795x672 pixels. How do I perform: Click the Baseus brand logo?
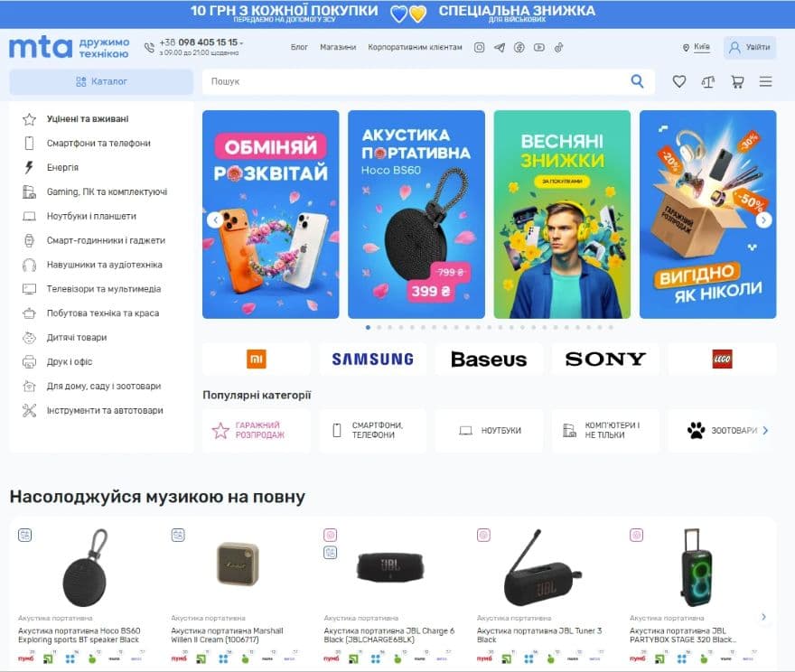pos(489,359)
